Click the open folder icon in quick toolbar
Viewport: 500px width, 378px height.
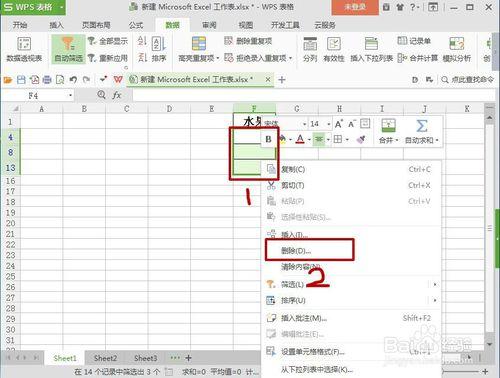pyautogui.click(x=8, y=80)
